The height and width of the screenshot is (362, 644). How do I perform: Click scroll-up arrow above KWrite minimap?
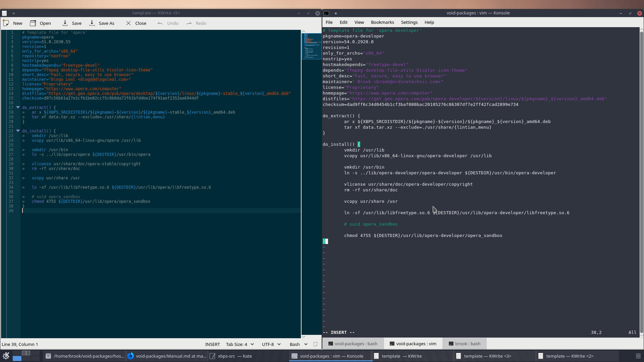coord(304,31)
